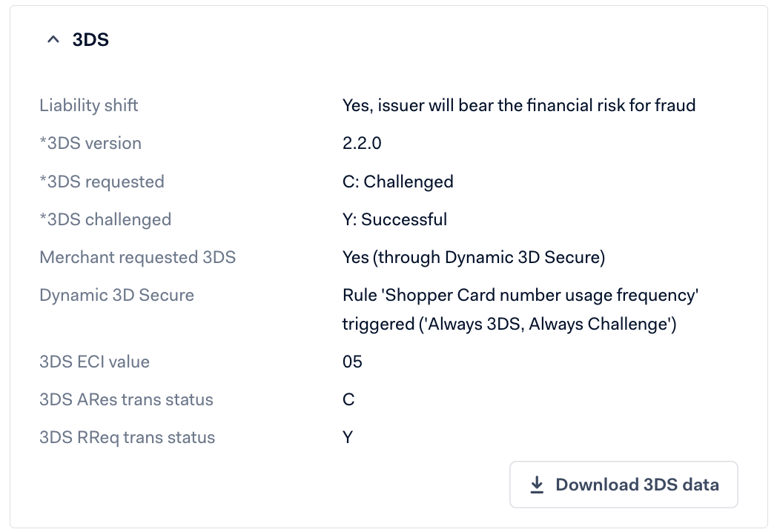Select the 3DS ARes trans status label
777x532 pixels.
[126, 400]
